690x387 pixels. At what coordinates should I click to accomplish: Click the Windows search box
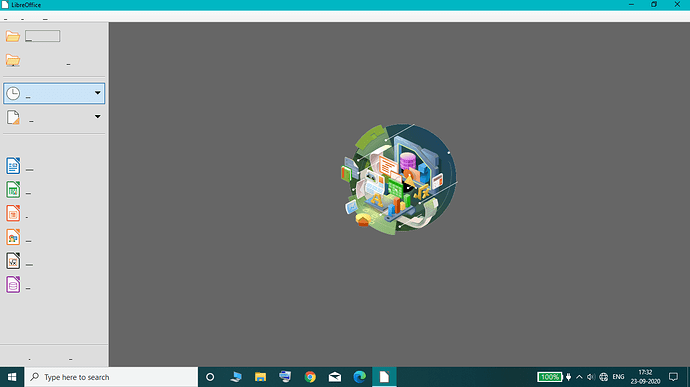point(111,377)
